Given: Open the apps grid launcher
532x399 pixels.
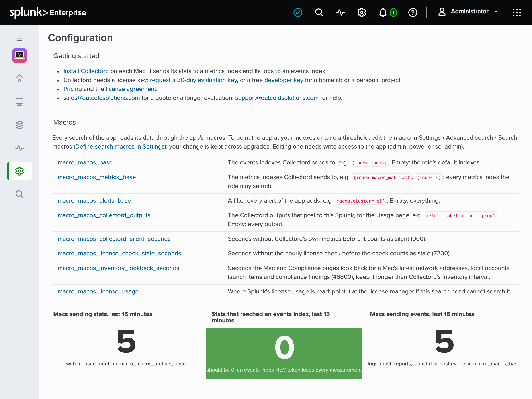Looking at the screenshot, I should coord(517,12).
